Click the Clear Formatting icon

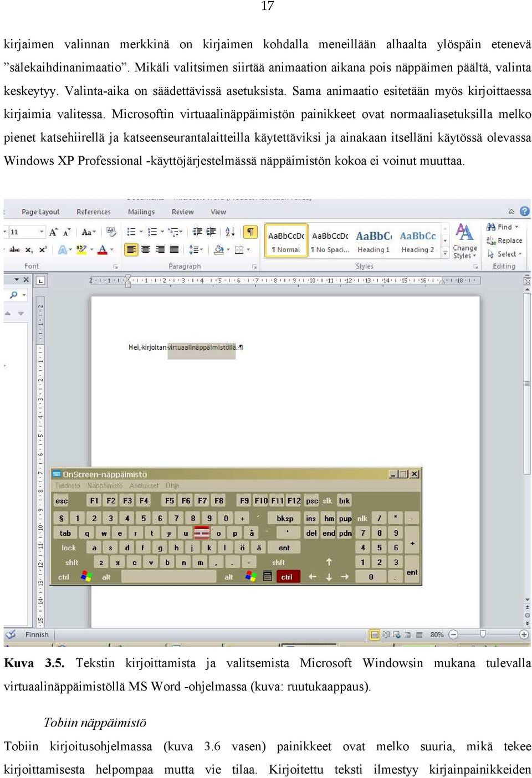click(111, 232)
